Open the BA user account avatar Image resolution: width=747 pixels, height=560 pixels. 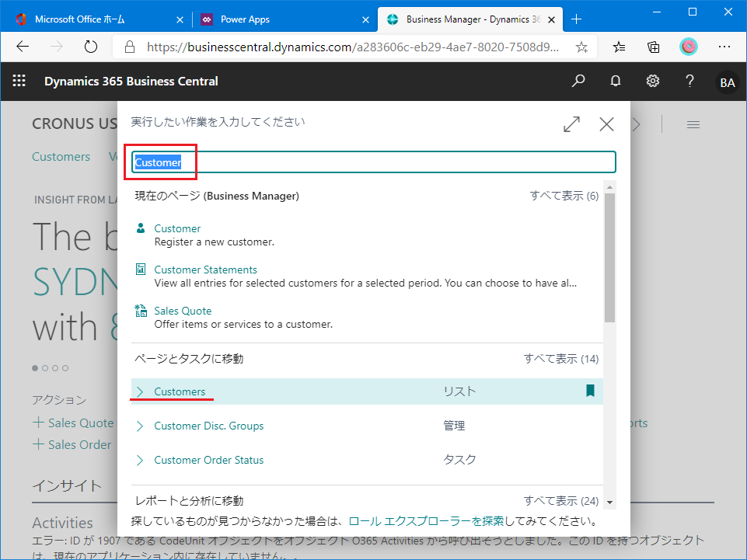pyautogui.click(x=727, y=82)
